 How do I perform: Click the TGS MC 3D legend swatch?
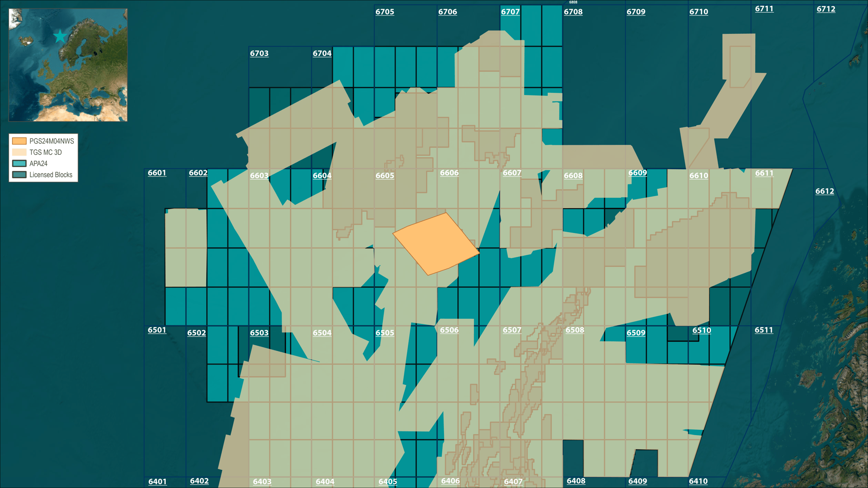pos(19,152)
